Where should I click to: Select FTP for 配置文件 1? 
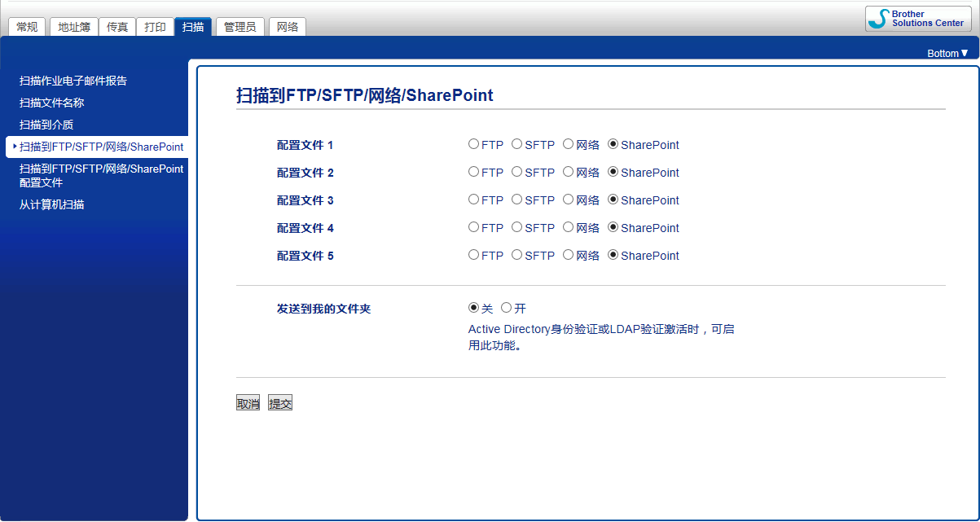tap(473, 145)
